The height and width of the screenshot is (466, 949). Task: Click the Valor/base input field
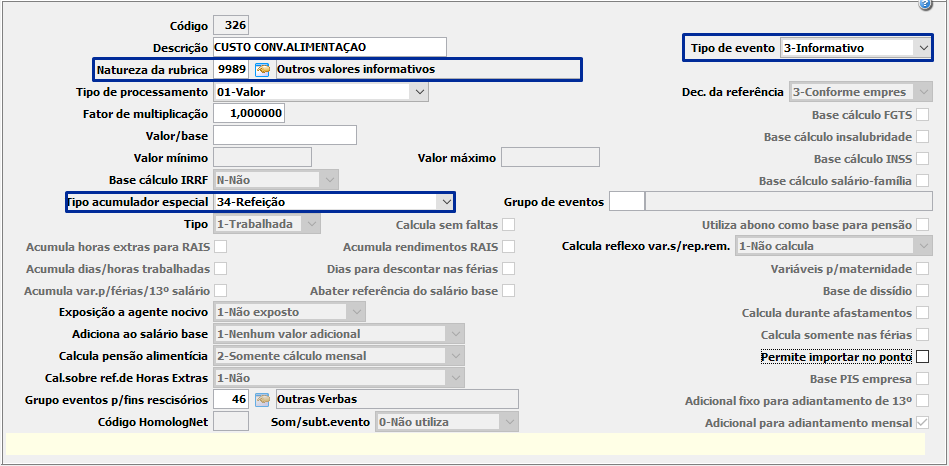285,136
